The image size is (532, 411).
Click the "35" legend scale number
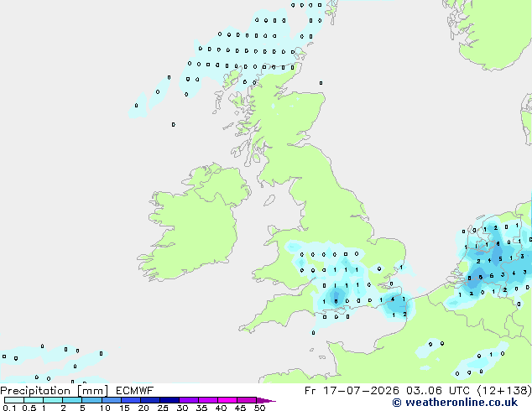tap(201, 408)
